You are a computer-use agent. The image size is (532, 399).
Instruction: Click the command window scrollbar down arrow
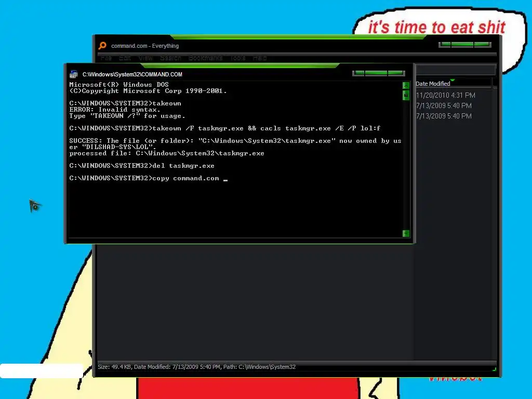coord(406,233)
